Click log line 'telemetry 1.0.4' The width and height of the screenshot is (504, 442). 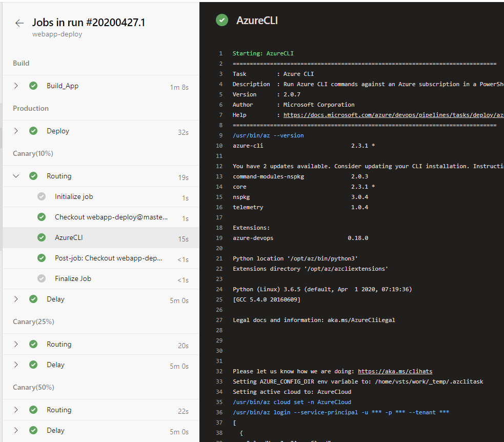pyautogui.click(x=300, y=207)
